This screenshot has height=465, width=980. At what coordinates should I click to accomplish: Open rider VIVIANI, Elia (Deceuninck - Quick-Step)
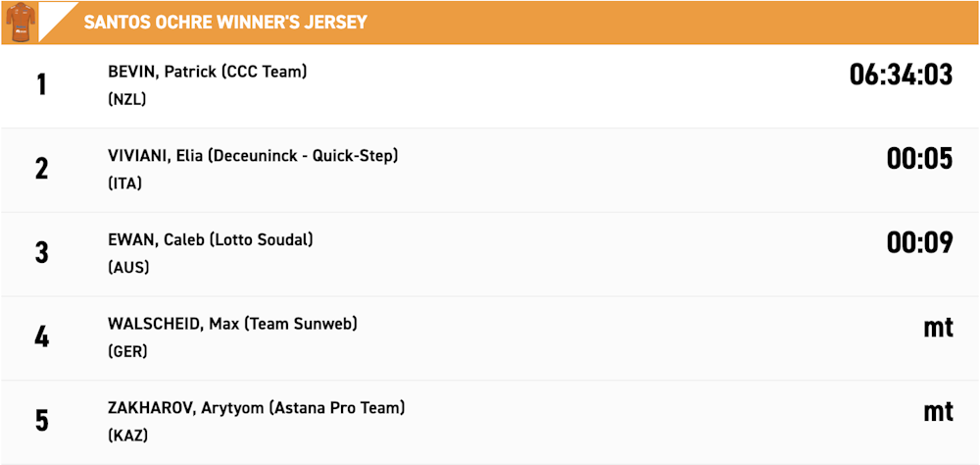tap(253, 156)
